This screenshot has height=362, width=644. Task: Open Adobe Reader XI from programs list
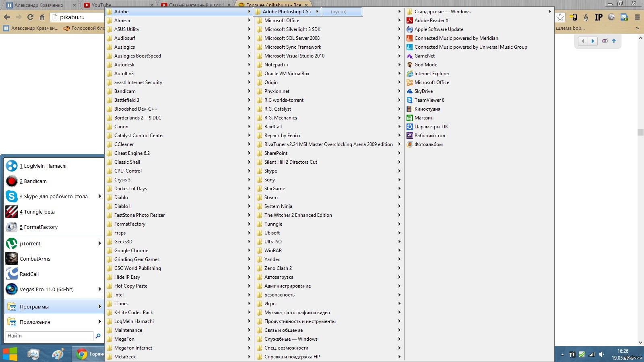coord(431,21)
